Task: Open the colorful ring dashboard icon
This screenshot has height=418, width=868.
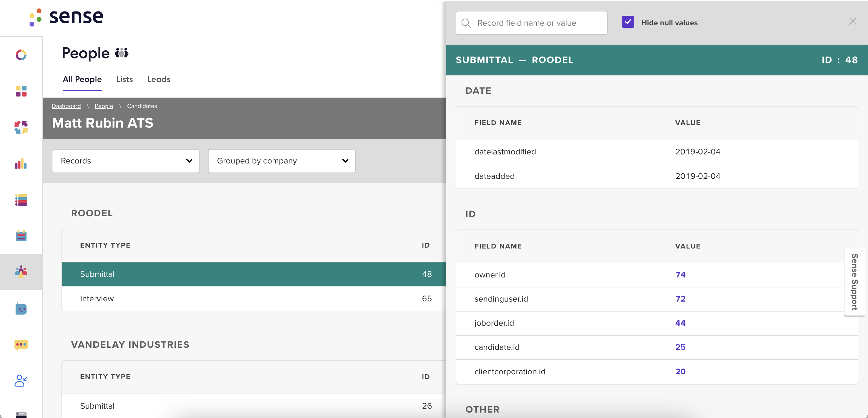Action: [x=21, y=55]
